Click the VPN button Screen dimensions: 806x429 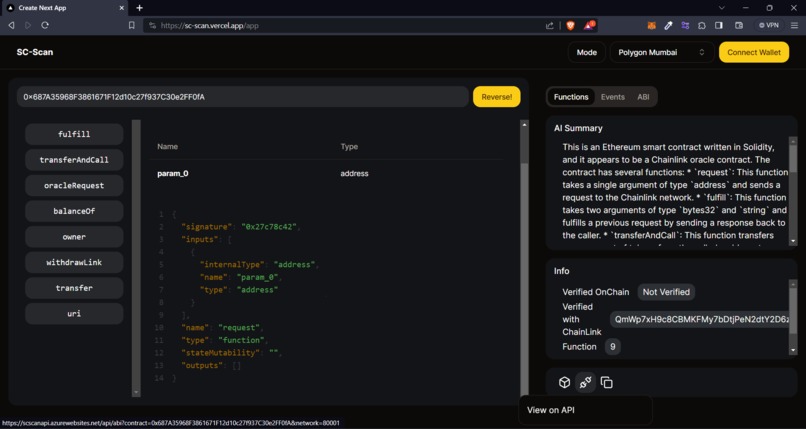click(x=769, y=25)
